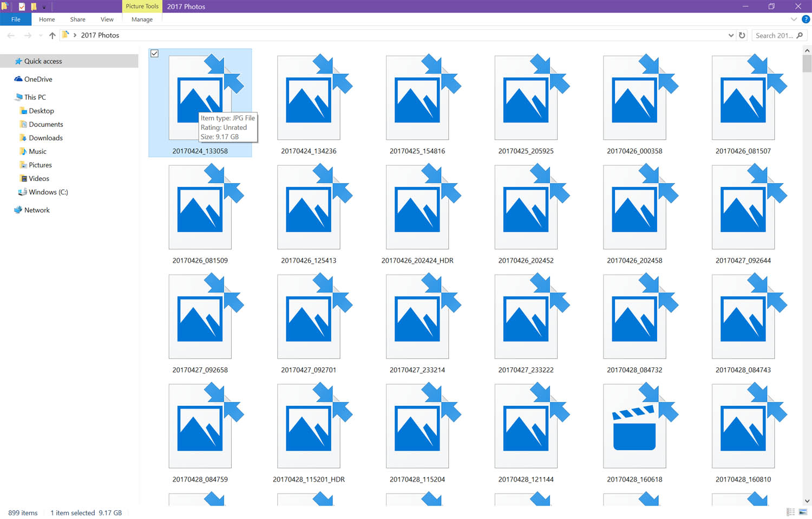Select image file 20170428_084759
The image size is (812, 519).
200,431
